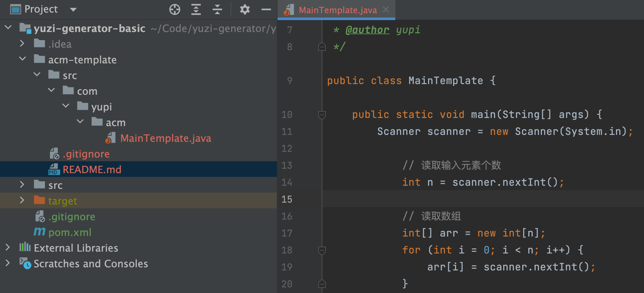
Task: Expand the top-level src folder
Action: tap(22, 184)
